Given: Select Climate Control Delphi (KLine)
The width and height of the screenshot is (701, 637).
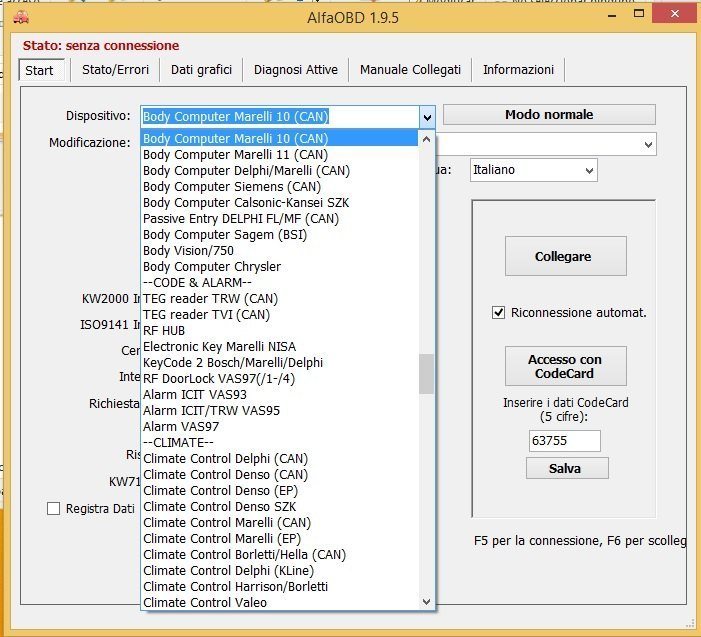Looking at the screenshot, I should tap(279, 571).
